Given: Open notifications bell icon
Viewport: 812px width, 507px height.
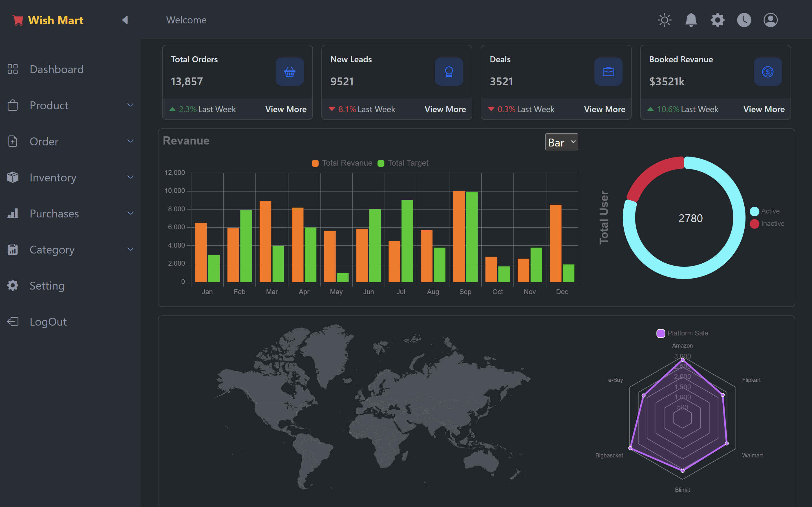Looking at the screenshot, I should [x=691, y=20].
